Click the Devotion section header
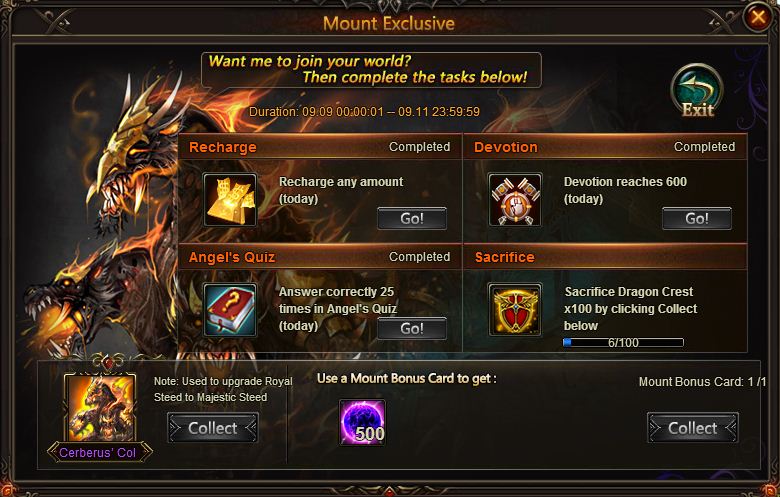Viewport: 780px width, 497px height. click(605, 147)
